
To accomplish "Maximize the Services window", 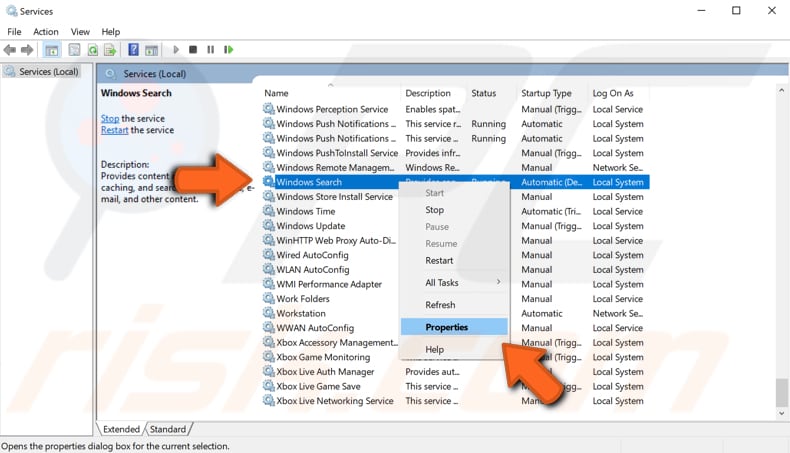I will coord(736,11).
